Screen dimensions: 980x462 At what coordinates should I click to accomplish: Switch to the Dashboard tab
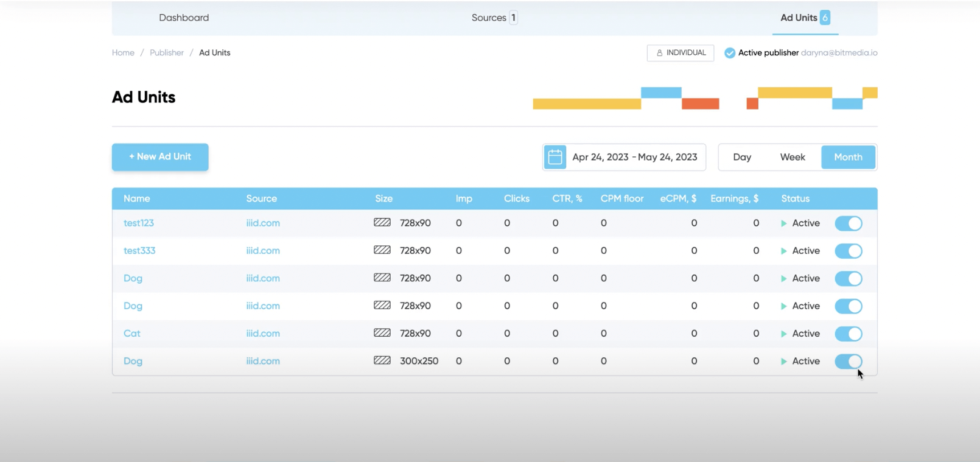[x=184, y=18]
